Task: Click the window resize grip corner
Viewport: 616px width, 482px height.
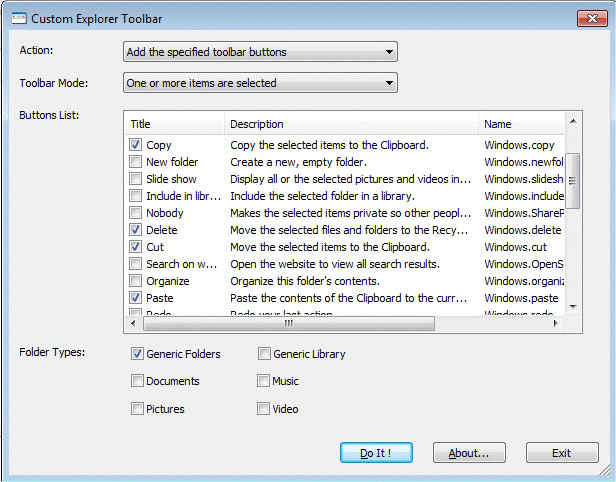Action: (x=603, y=469)
